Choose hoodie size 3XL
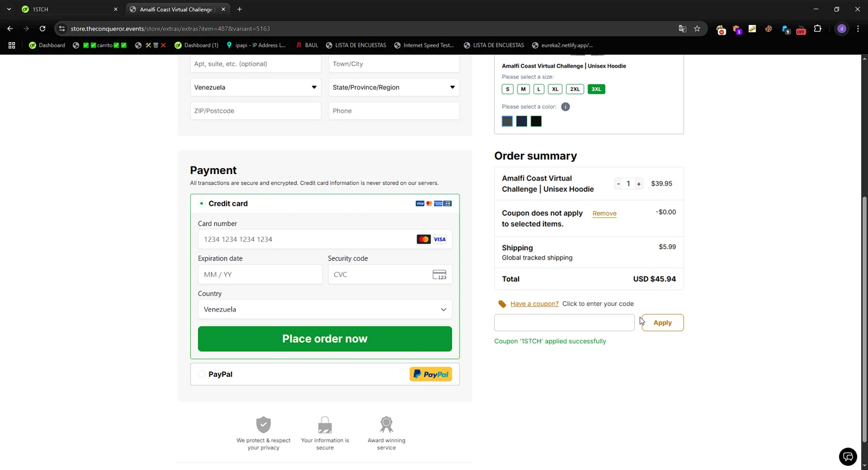 tap(596, 89)
